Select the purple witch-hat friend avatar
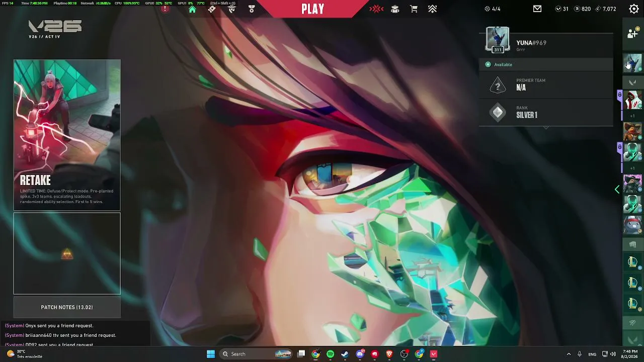This screenshot has height=362, width=644. 633,184
